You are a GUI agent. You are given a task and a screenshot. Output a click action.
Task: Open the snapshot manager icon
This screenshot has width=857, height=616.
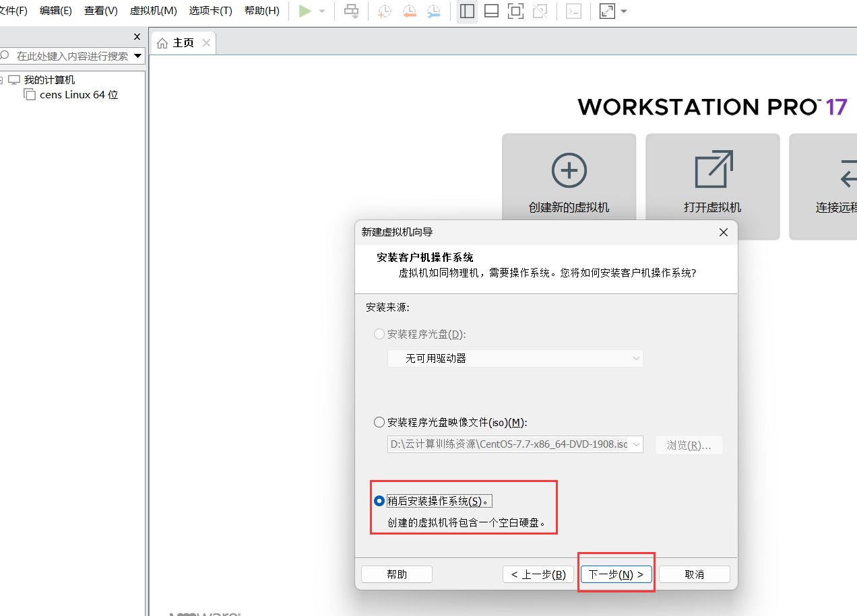(x=433, y=11)
